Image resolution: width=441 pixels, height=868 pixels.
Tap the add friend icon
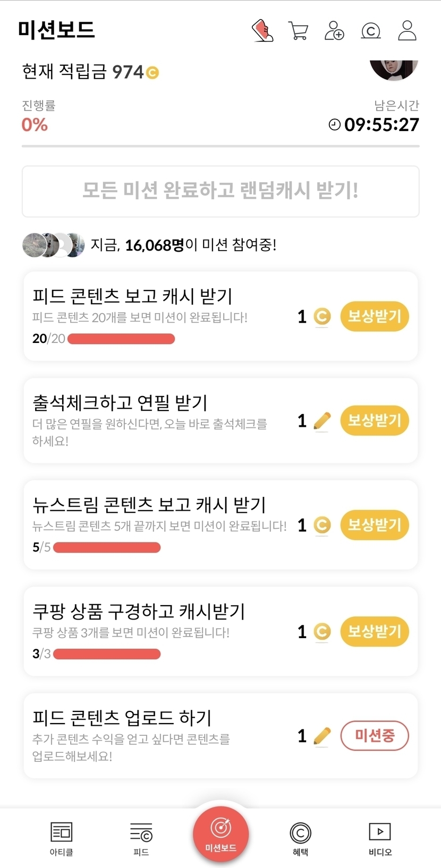pyautogui.click(x=334, y=31)
